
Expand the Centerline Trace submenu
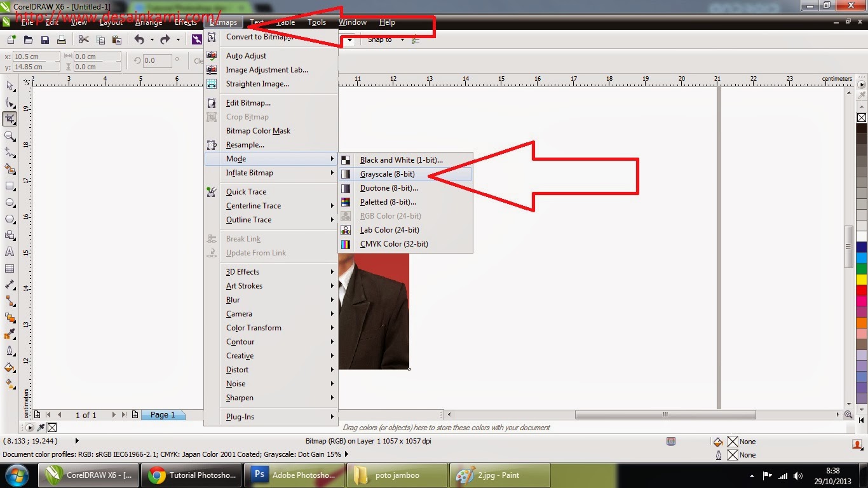pyautogui.click(x=271, y=206)
